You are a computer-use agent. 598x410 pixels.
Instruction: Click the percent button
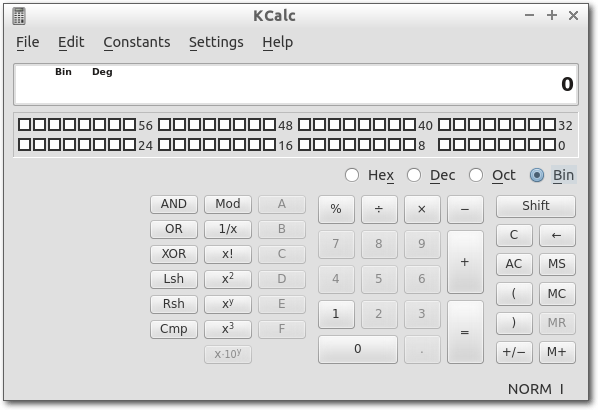[336, 209]
